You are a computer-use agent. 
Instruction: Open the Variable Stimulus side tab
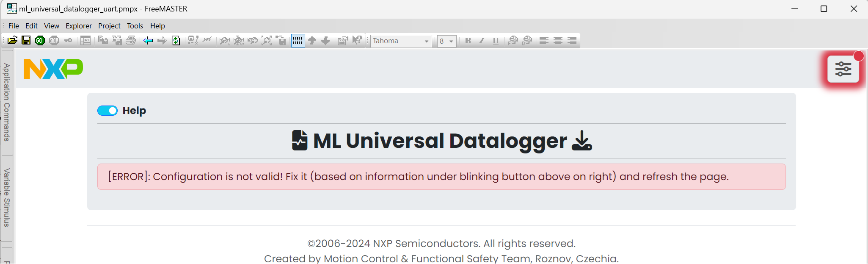[x=7, y=198]
